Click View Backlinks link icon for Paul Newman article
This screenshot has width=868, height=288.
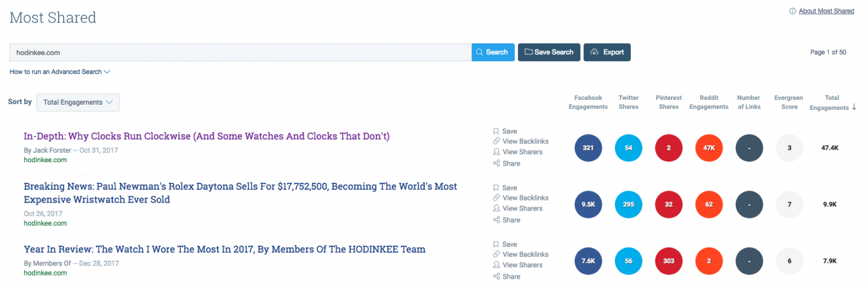496,198
